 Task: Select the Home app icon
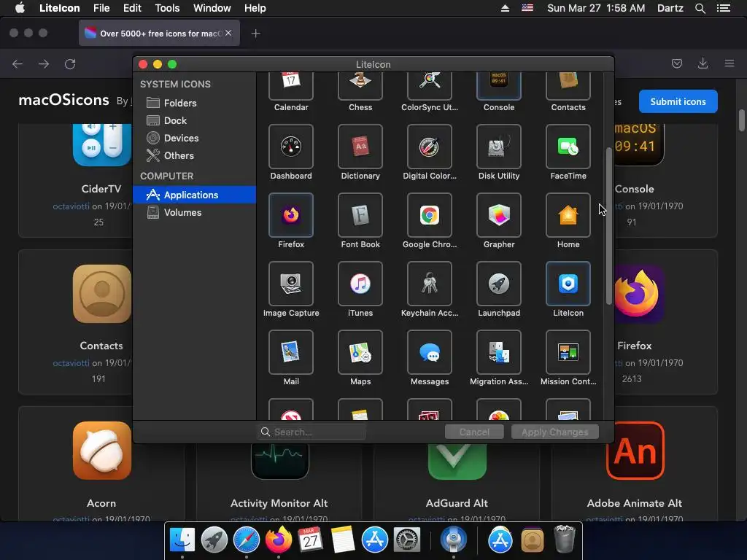click(x=568, y=215)
